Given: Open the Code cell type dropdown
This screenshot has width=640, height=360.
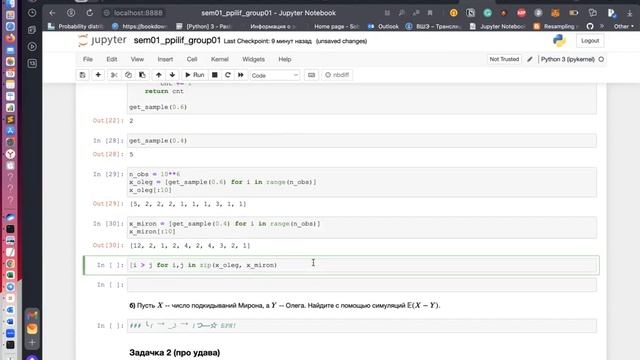Looking at the screenshot, I should (x=275, y=76).
